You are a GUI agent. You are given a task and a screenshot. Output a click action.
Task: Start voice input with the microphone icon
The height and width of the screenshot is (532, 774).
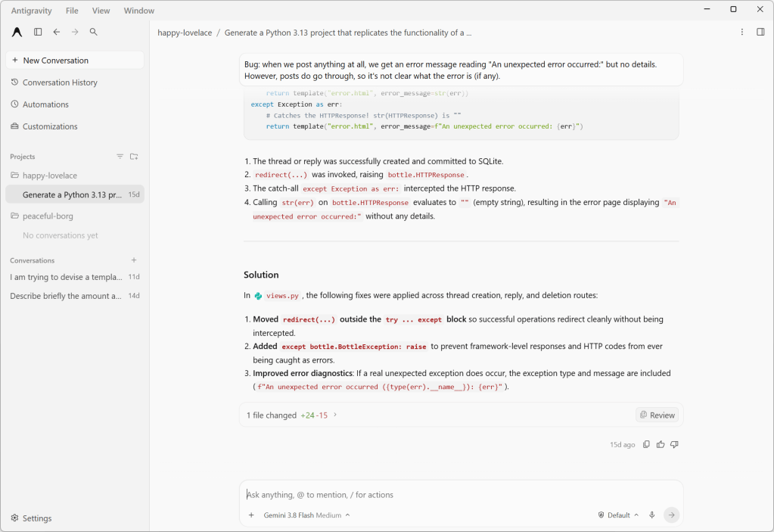point(652,515)
